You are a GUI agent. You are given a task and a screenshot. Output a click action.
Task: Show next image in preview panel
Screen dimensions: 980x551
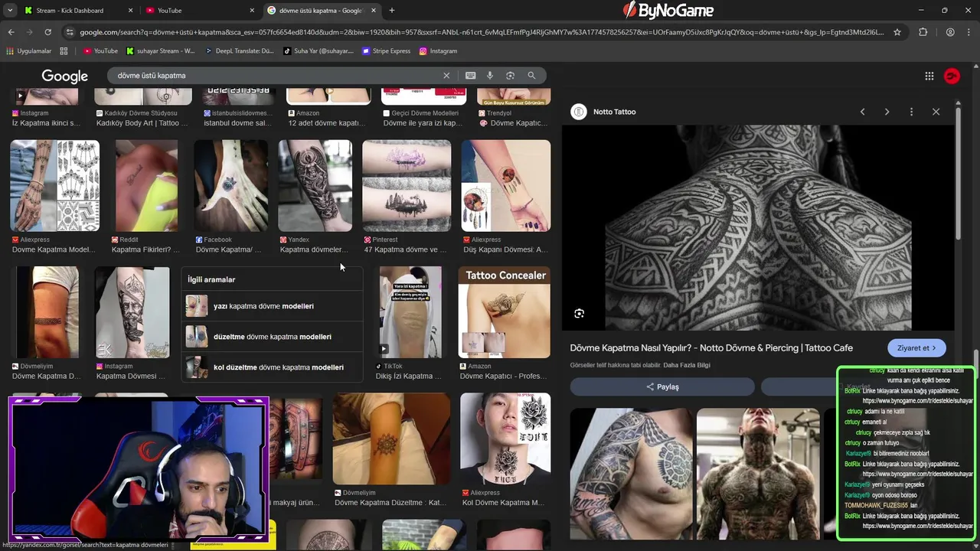point(887,112)
